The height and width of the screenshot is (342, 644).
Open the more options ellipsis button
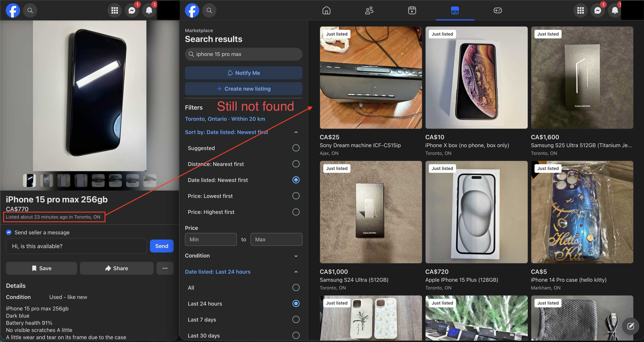[x=165, y=268]
